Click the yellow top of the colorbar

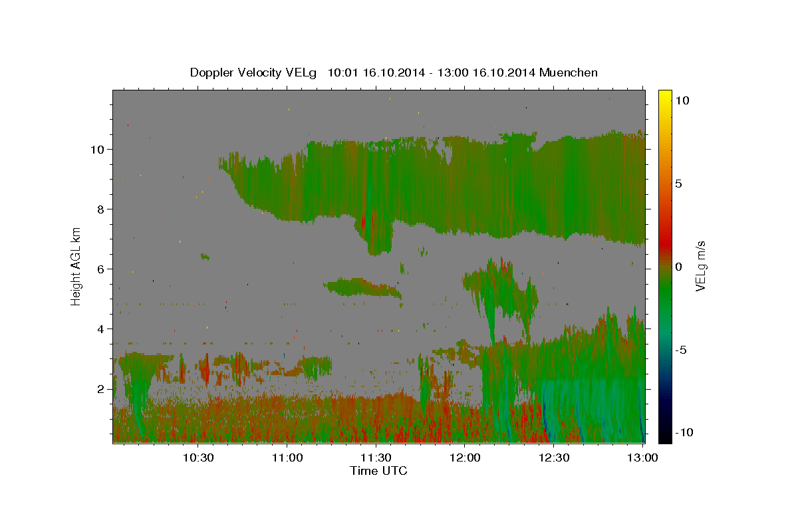(664, 96)
